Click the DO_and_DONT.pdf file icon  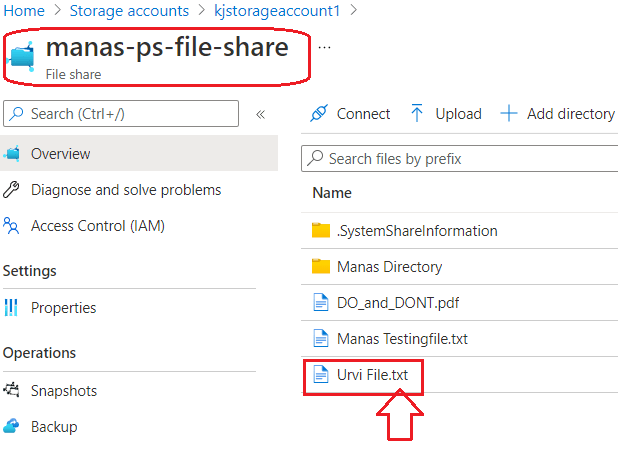click(x=320, y=303)
